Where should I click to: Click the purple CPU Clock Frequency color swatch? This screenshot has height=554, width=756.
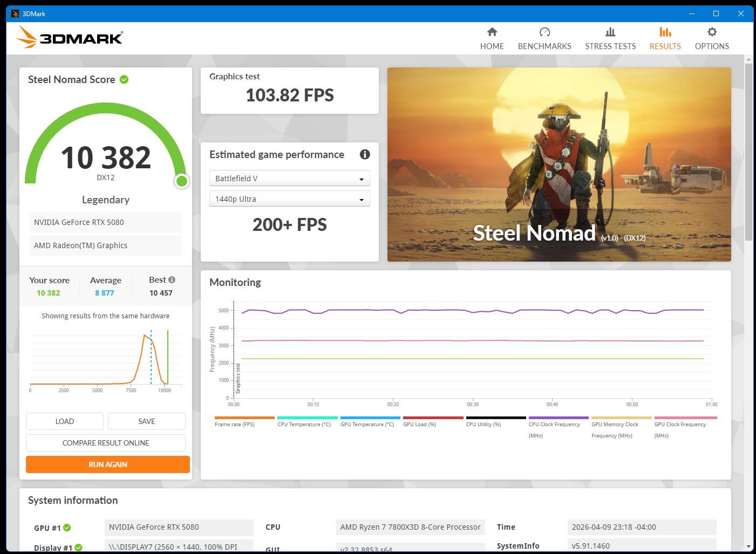tap(559, 418)
